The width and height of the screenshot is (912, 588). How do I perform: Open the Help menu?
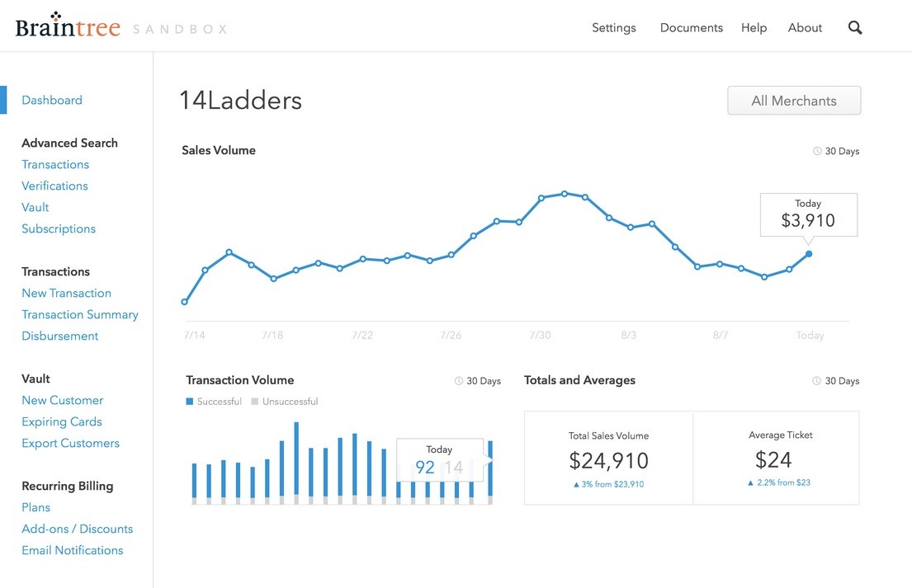[754, 28]
